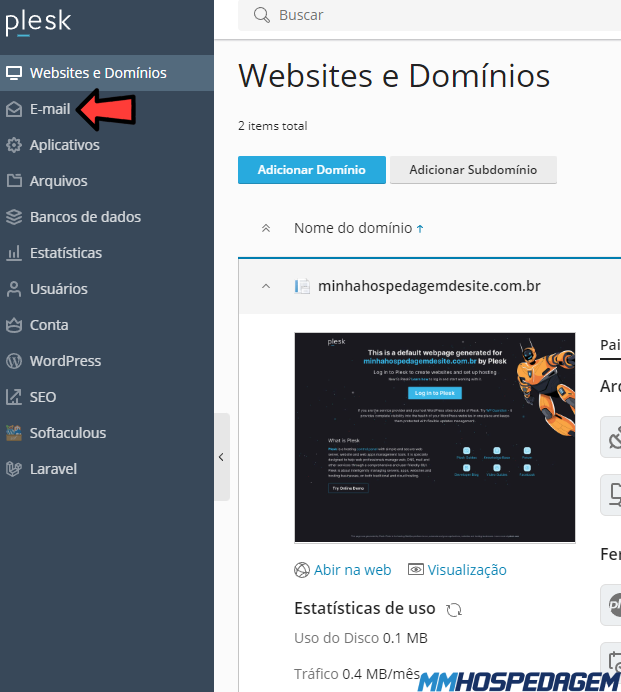The image size is (621, 692).
Task: Click the SEO chart icon
Action: (14, 397)
